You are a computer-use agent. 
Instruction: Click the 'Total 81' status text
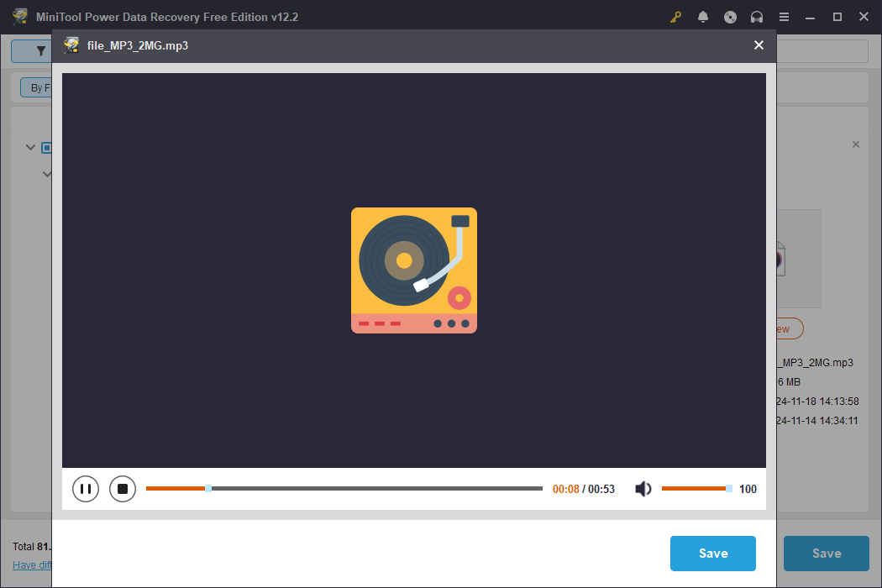pyautogui.click(x=32, y=546)
